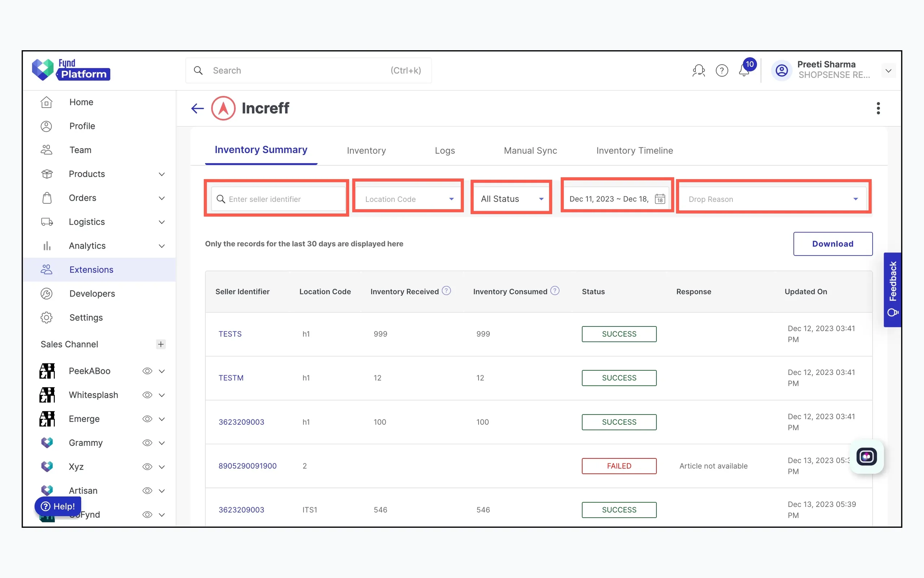
Task: Focus the top Search field
Action: click(x=309, y=70)
